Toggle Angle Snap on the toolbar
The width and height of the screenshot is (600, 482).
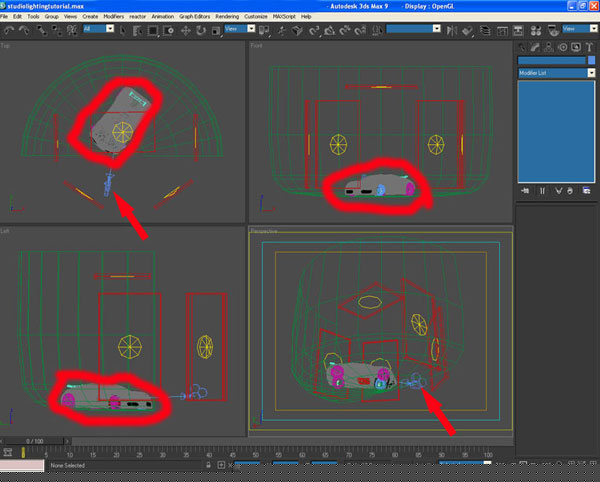point(329,30)
